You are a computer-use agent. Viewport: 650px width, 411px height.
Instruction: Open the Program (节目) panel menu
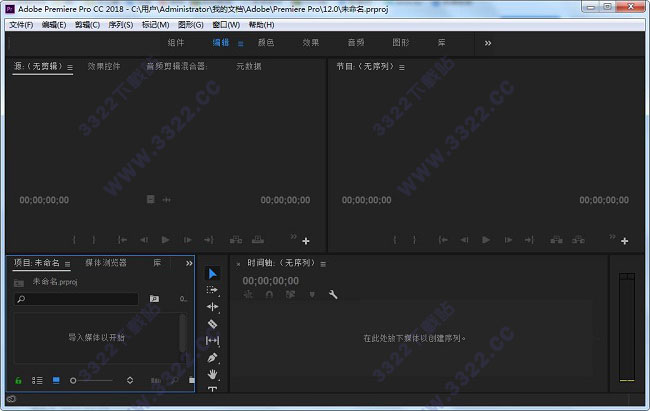tap(402, 67)
